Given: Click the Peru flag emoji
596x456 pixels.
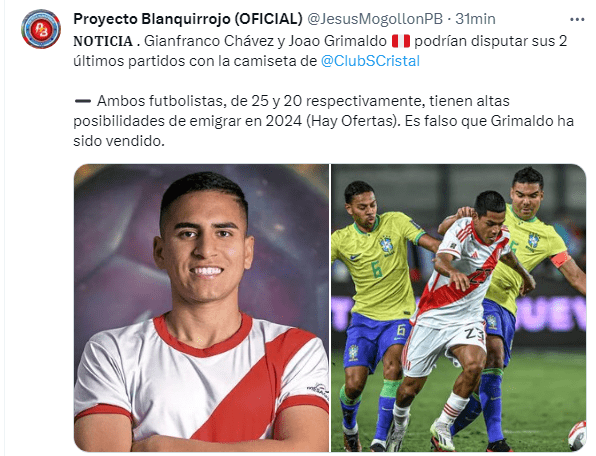Looking at the screenshot, I should (x=401, y=41).
